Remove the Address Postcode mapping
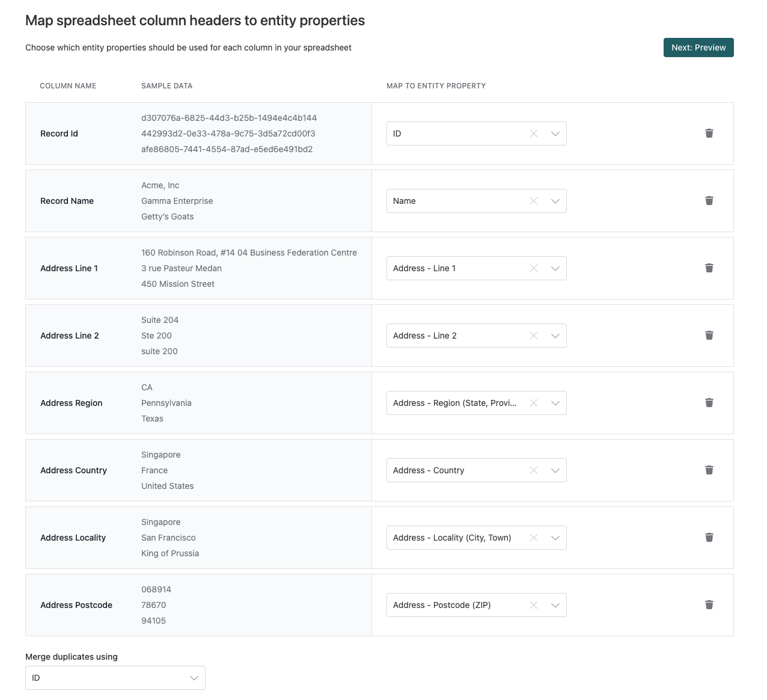The height and width of the screenshot is (700, 767). click(709, 605)
